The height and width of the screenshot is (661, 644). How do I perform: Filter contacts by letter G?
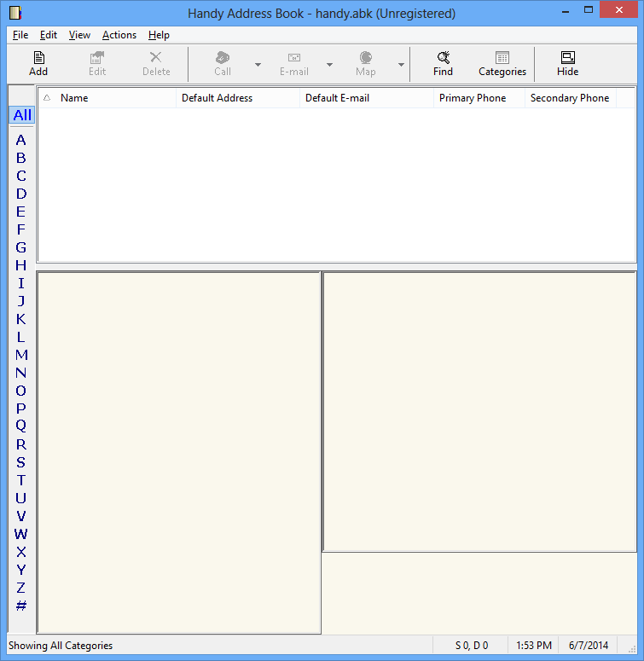[21, 247]
